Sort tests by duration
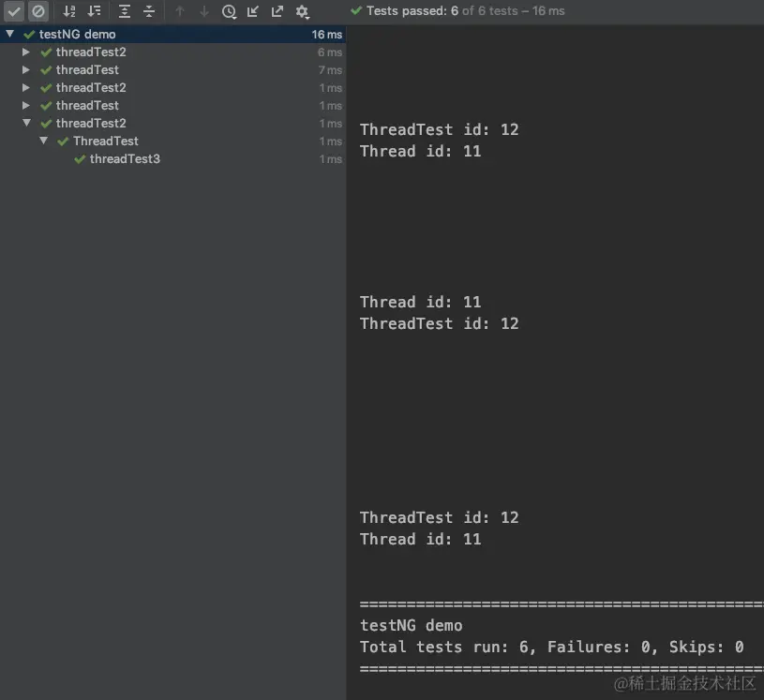This screenshot has width=764, height=700. pos(94,11)
